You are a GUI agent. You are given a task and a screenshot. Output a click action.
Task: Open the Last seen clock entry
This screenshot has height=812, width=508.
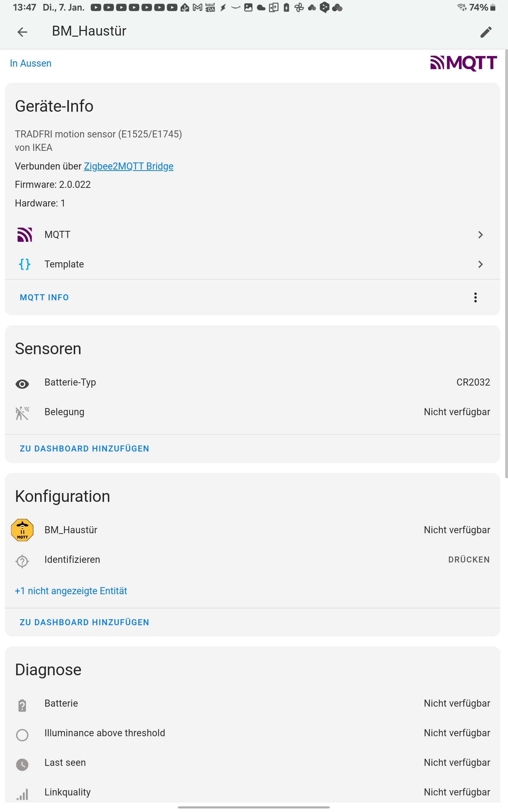(253, 763)
